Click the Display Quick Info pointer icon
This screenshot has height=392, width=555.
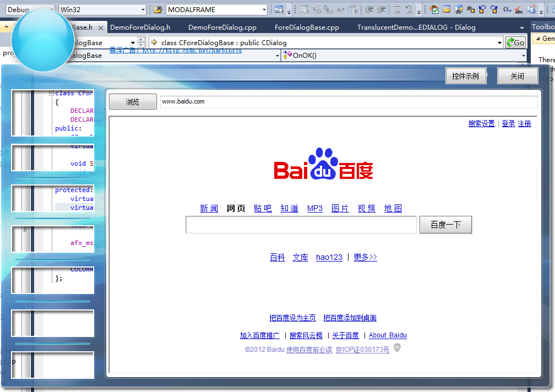[329, 10]
